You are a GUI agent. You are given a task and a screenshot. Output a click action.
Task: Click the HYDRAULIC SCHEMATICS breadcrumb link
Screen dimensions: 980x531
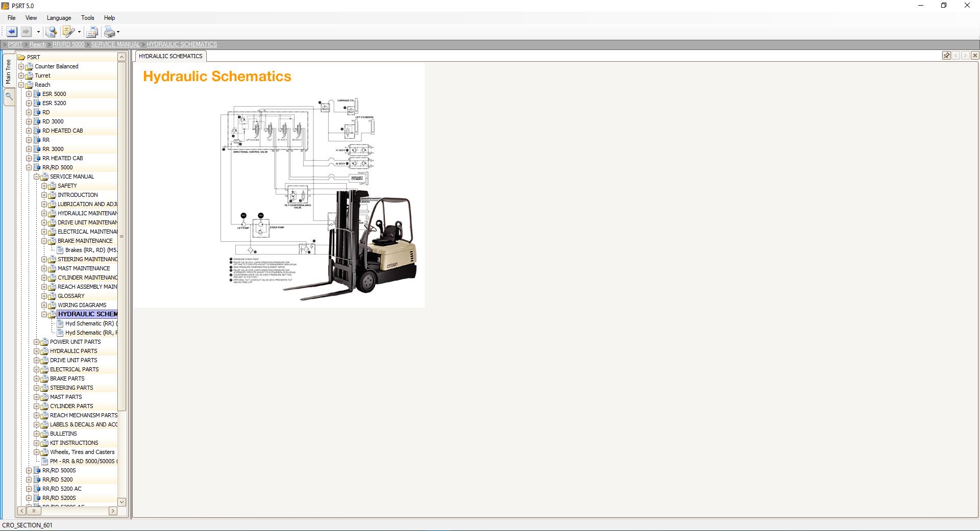(182, 44)
